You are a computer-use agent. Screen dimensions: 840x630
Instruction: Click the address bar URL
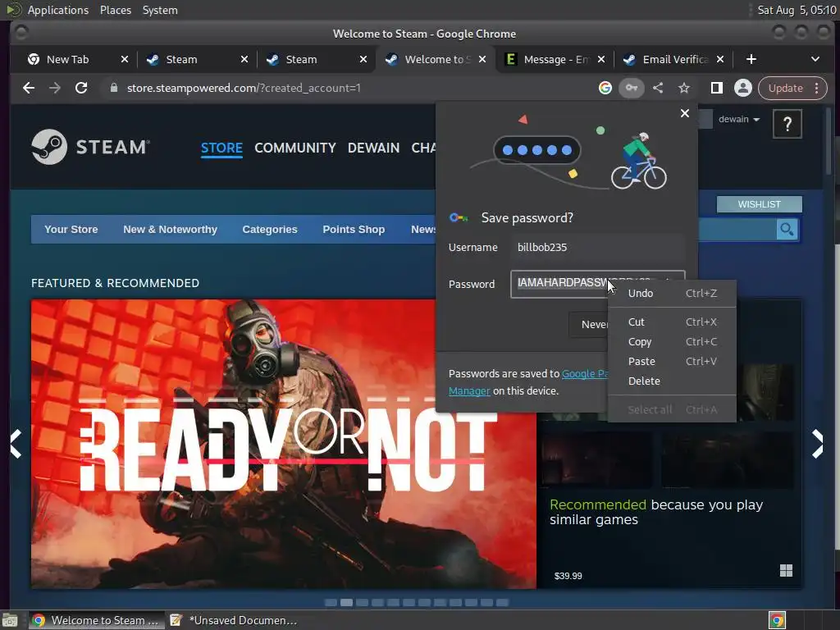[x=244, y=88]
